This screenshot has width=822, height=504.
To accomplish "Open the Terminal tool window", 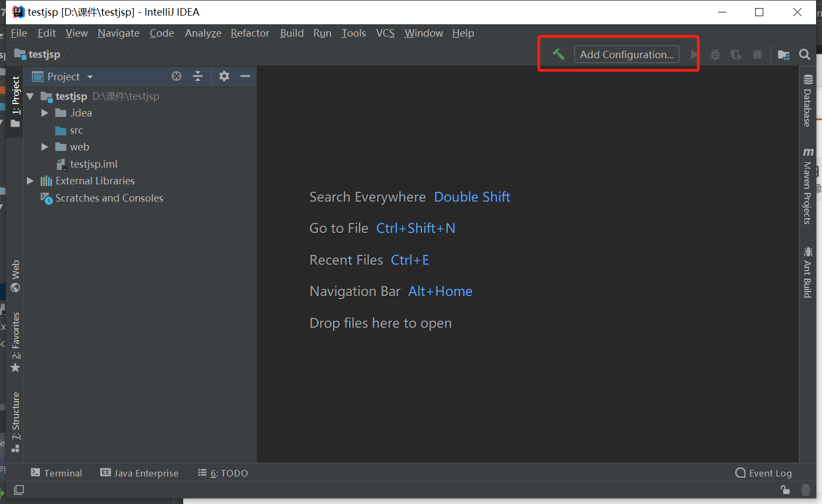I will pyautogui.click(x=57, y=473).
